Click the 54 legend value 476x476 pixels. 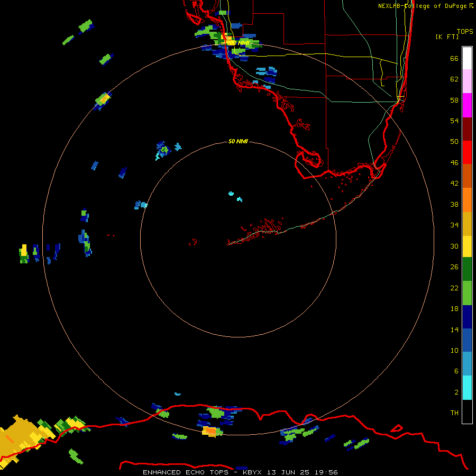454,121
